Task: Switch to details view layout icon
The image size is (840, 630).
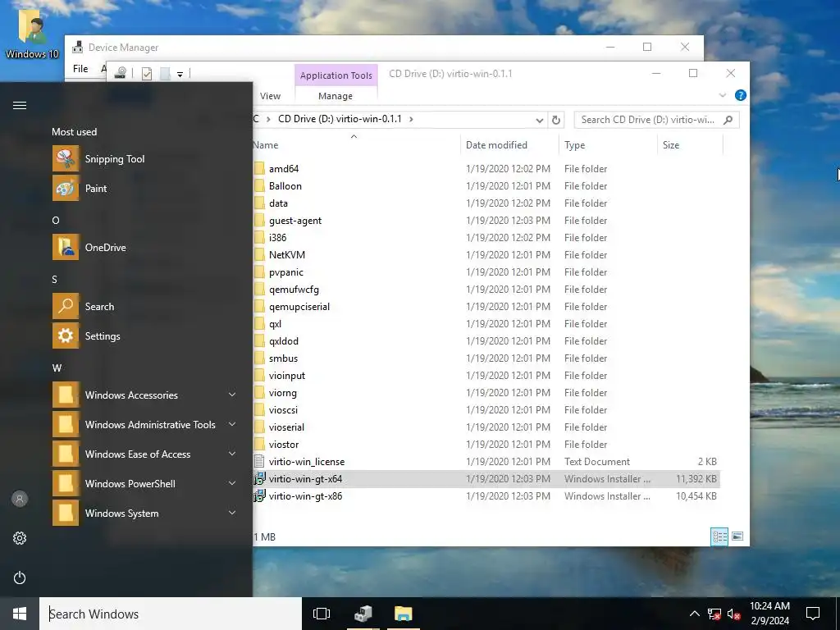Action: pos(719,536)
